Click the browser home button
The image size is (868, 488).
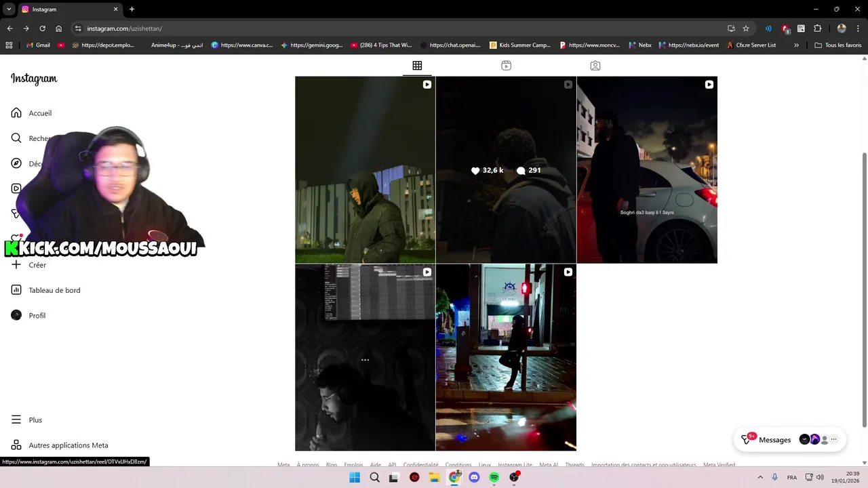click(59, 28)
